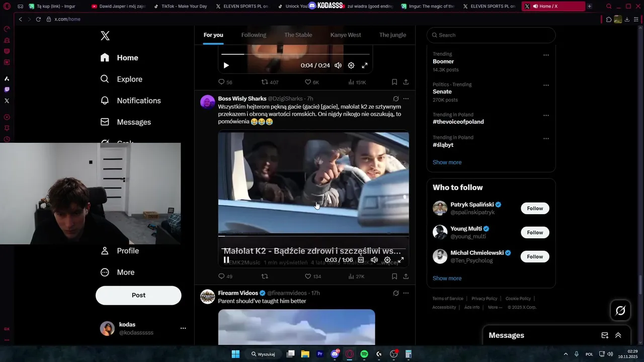This screenshot has height=362, width=644.
Task: Follow Michal Chmielewski
Action: point(535,256)
